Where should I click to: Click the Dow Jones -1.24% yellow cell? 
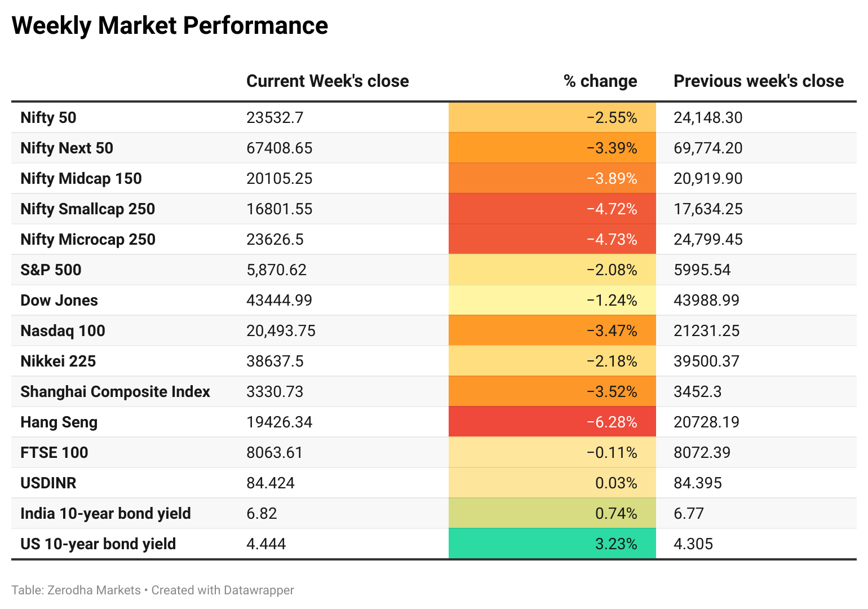(552, 300)
